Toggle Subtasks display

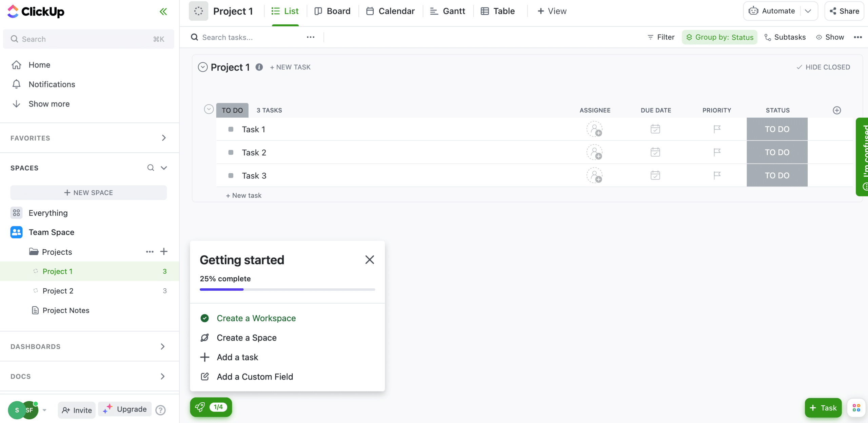(785, 37)
